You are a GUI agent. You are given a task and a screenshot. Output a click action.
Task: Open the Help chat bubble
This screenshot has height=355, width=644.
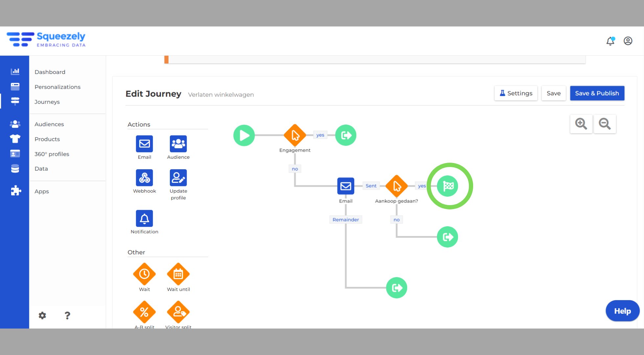point(622,311)
